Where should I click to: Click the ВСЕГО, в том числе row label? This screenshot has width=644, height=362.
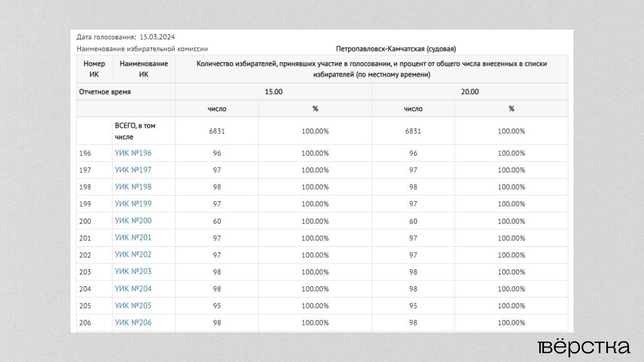135,131
